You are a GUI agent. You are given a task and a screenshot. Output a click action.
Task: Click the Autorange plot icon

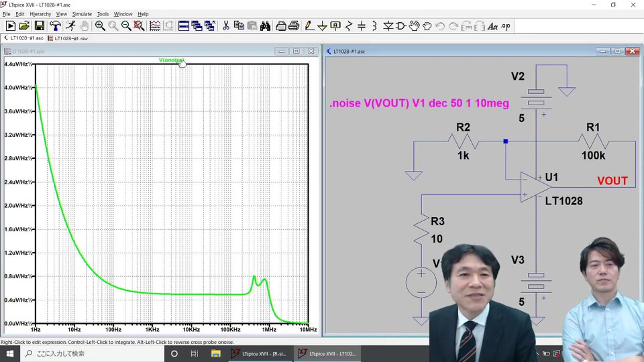155,26
